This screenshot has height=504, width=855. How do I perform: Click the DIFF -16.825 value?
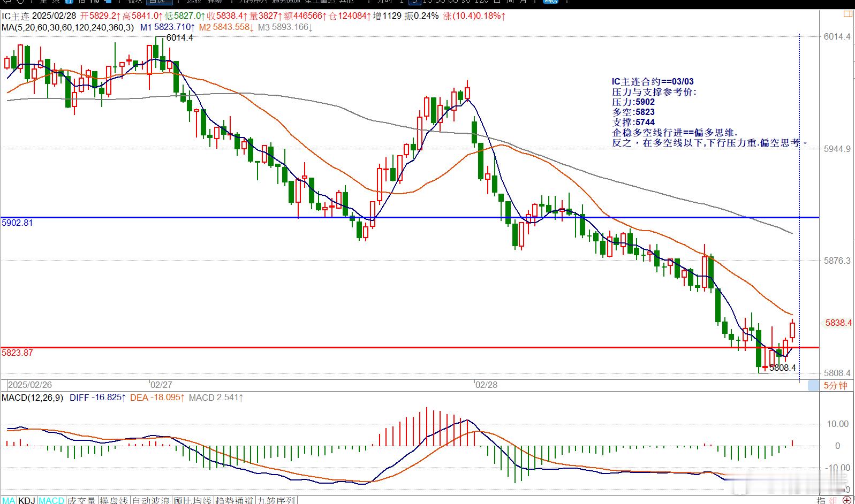(97, 398)
